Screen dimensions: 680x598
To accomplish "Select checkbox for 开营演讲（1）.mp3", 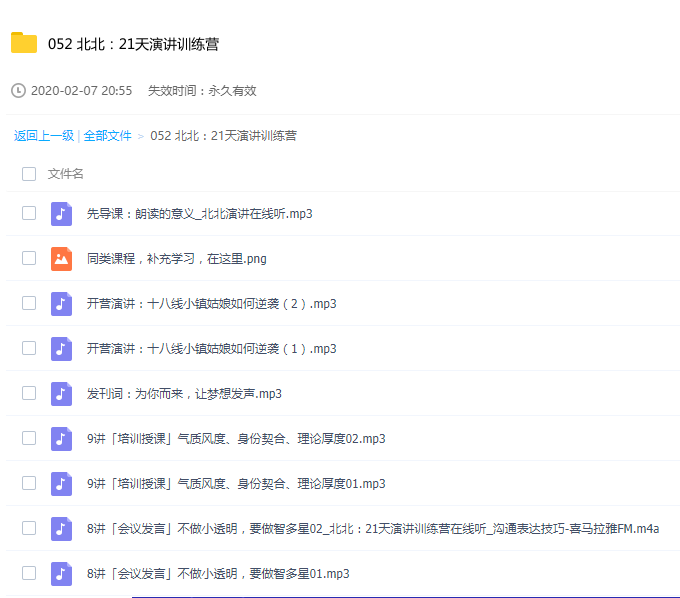I will point(29,348).
